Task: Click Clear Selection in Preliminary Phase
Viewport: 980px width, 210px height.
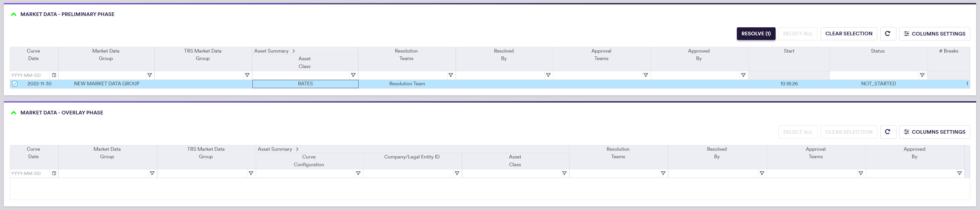Action: point(848,33)
